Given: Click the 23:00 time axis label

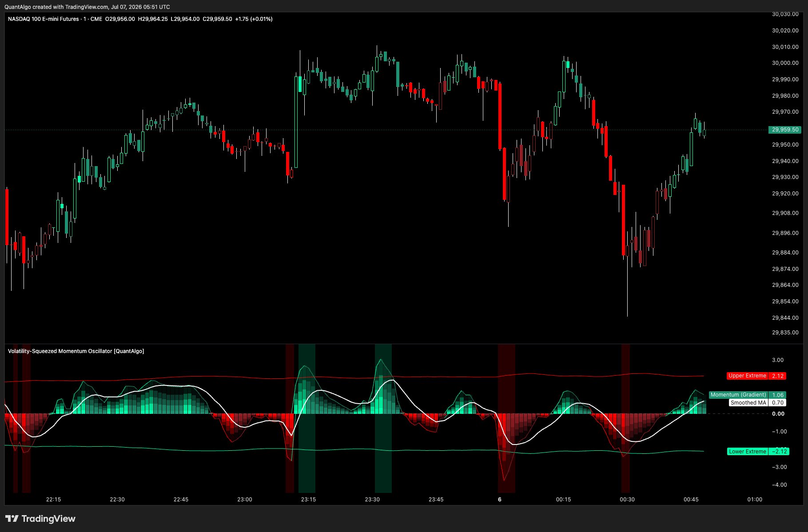Looking at the screenshot, I should (x=245, y=500).
